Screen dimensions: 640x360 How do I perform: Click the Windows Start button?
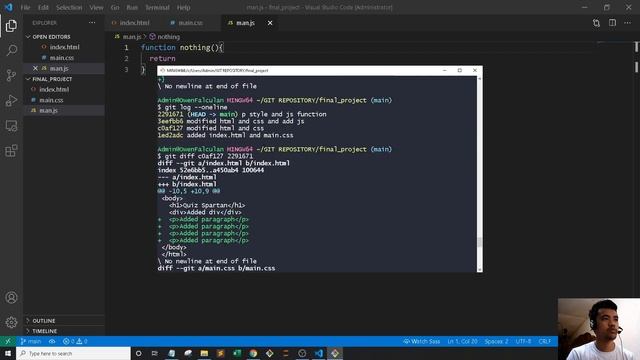(8, 353)
